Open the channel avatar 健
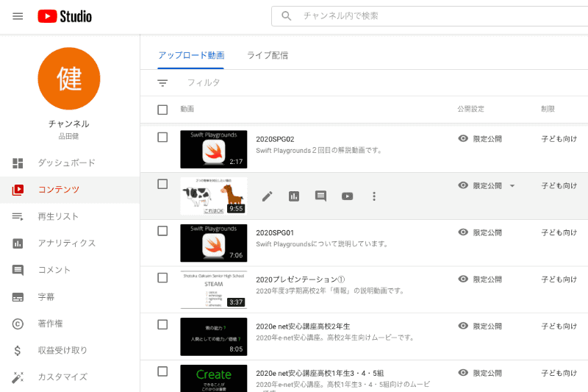588x392 pixels. pos(69,79)
